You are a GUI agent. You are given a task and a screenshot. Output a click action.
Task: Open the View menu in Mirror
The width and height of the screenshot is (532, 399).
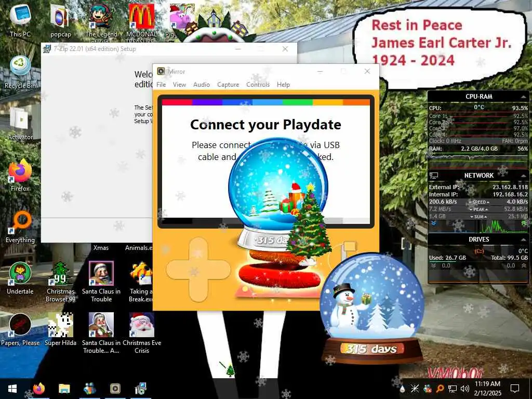[x=179, y=85]
